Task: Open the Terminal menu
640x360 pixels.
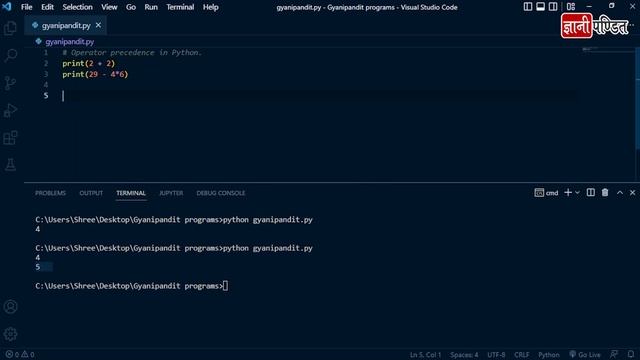Action: [180, 7]
